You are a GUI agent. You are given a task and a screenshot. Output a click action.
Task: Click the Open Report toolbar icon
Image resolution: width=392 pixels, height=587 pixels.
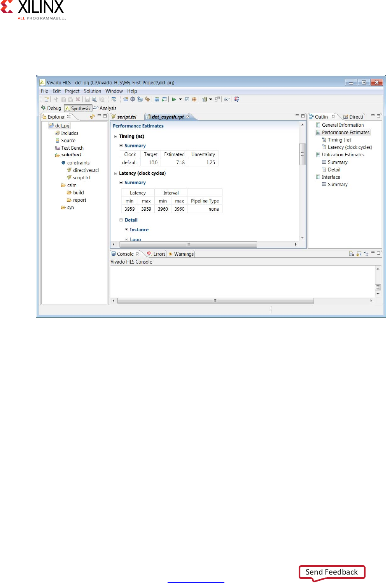[x=204, y=99]
